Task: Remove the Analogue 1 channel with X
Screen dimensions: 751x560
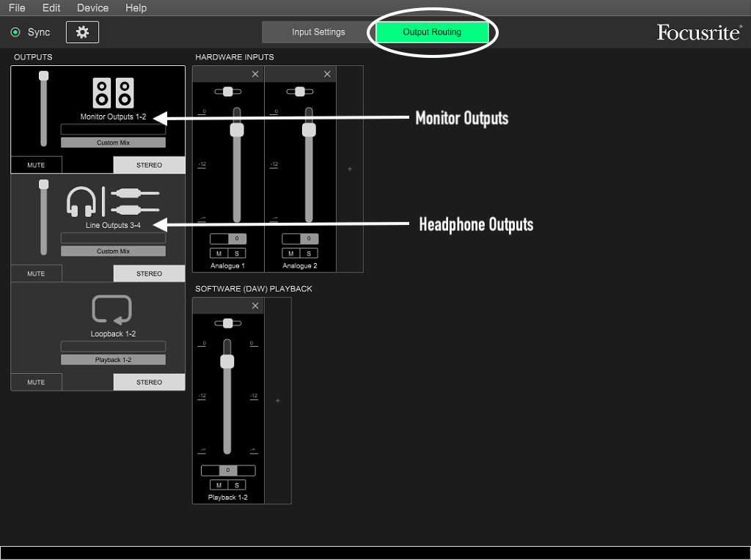Action: point(255,74)
